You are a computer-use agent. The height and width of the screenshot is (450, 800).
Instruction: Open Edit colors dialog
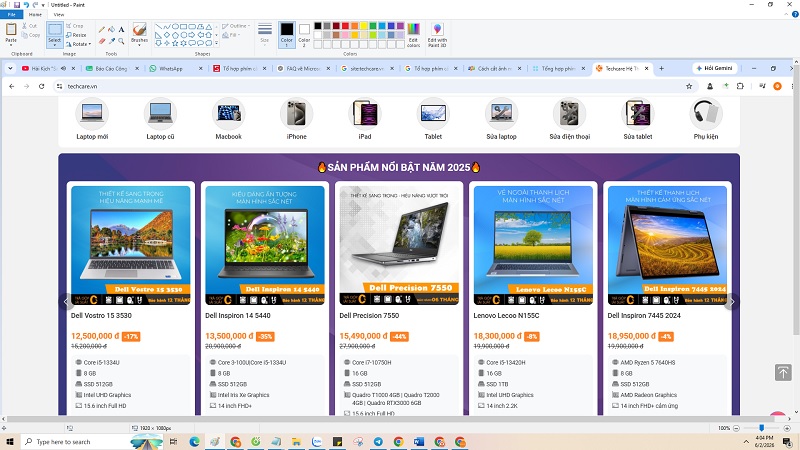pyautogui.click(x=413, y=35)
